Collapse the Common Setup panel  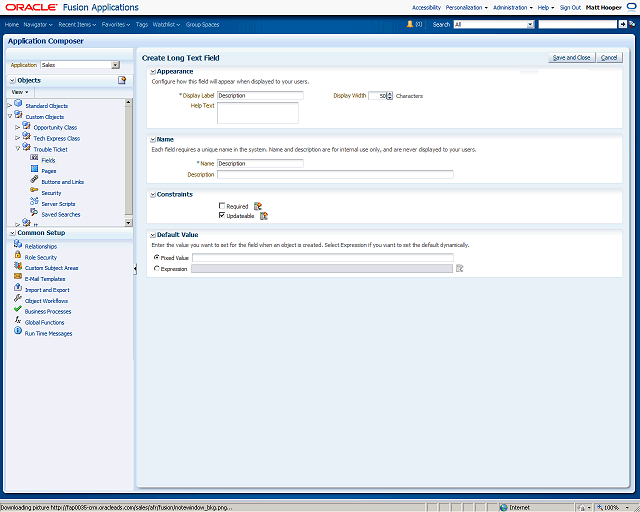point(13,233)
